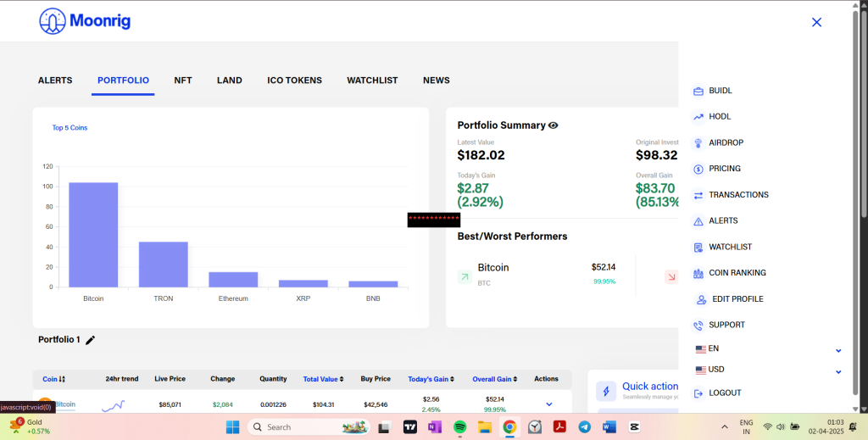Click the Bitcoin bar in chart
The width and height of the screenshot is (868, 440).
(x=93, y=235)
